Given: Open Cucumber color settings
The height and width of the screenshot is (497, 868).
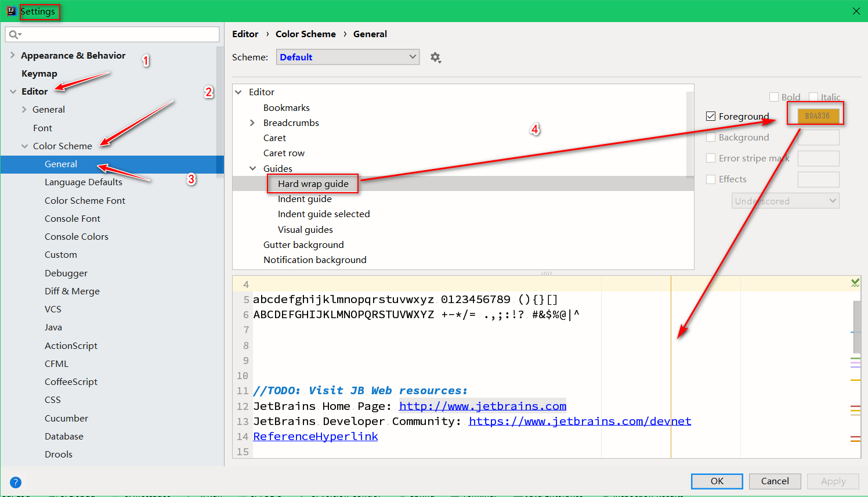Looking at the screenshot, I should click(66, 418).
